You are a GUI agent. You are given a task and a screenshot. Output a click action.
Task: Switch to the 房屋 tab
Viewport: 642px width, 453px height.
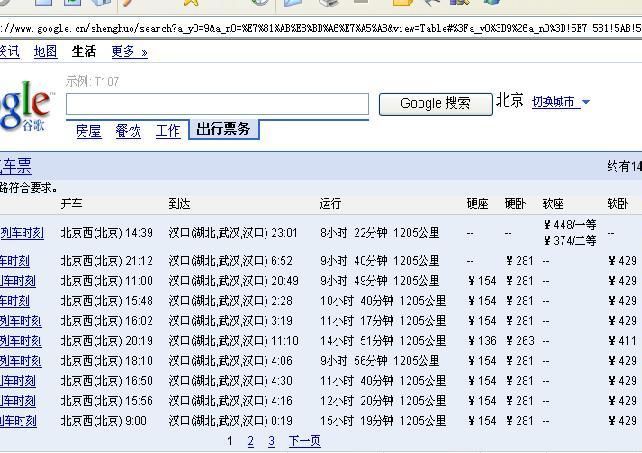[x=89, y=131]
